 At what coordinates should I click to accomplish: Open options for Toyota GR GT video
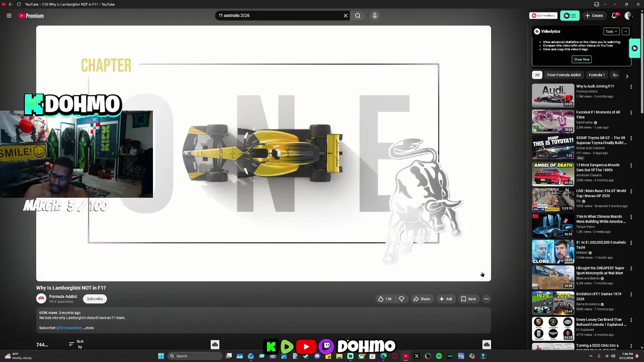631,138
